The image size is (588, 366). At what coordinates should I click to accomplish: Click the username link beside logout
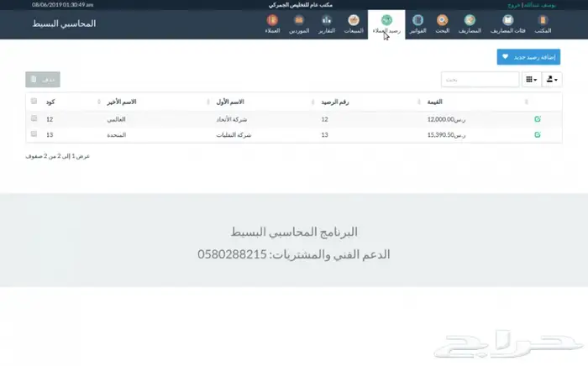click(x=539, y=5)
